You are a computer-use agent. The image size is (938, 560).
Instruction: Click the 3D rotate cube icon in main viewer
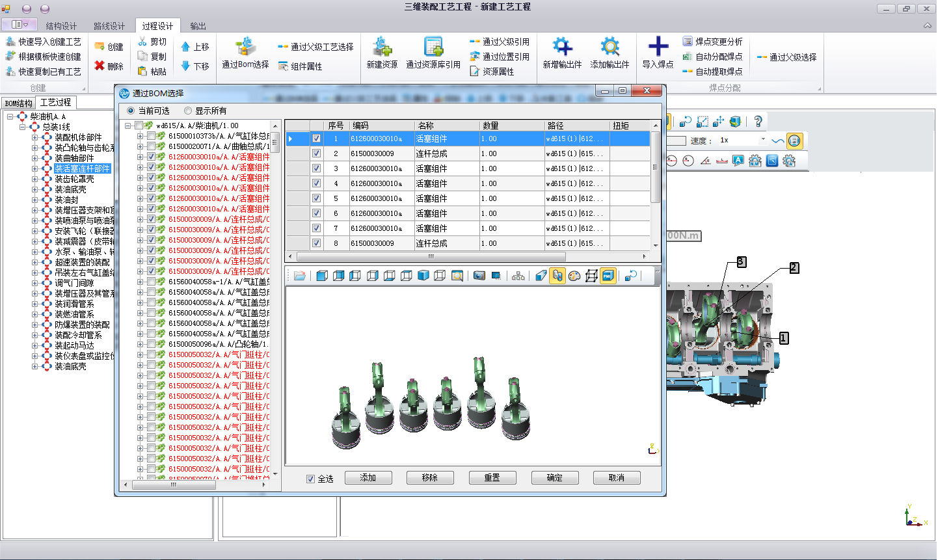click(735, 122)
